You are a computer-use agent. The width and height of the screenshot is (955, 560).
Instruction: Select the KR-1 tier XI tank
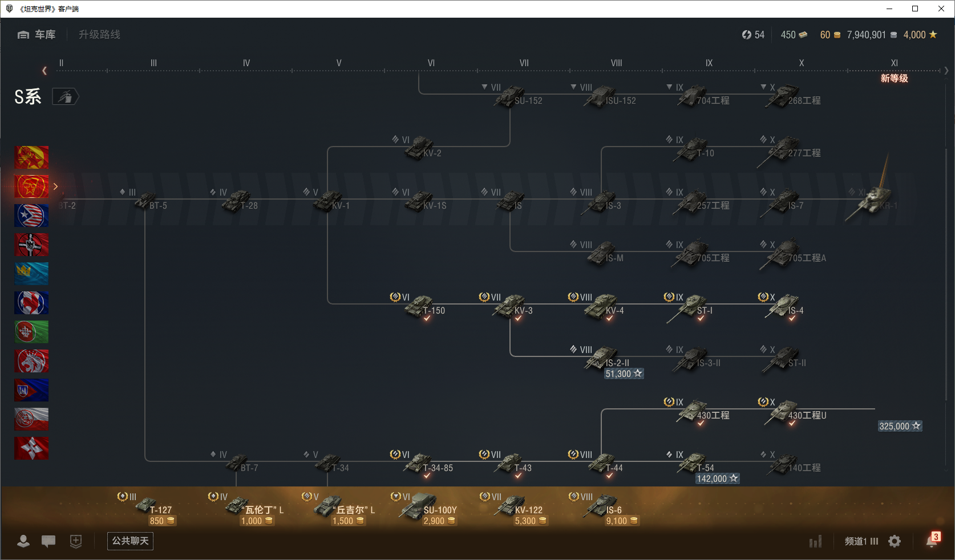click(x=873, y=200)
